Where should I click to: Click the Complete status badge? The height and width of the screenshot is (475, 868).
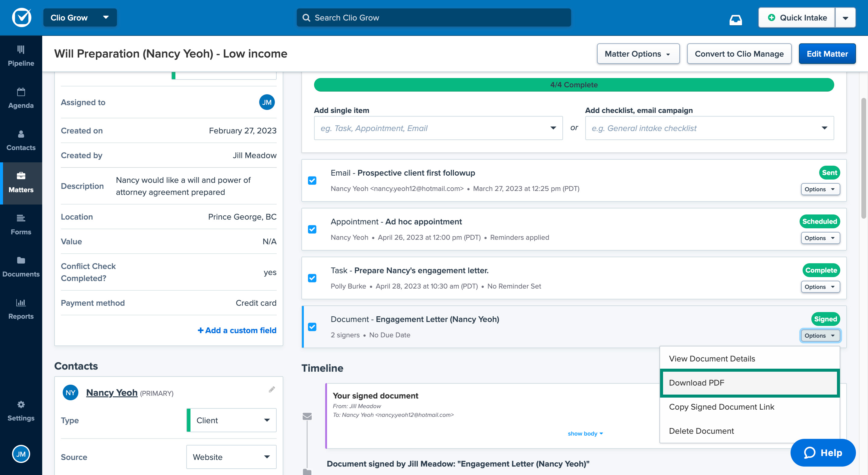pyautogui.click(x=821, y=270)
